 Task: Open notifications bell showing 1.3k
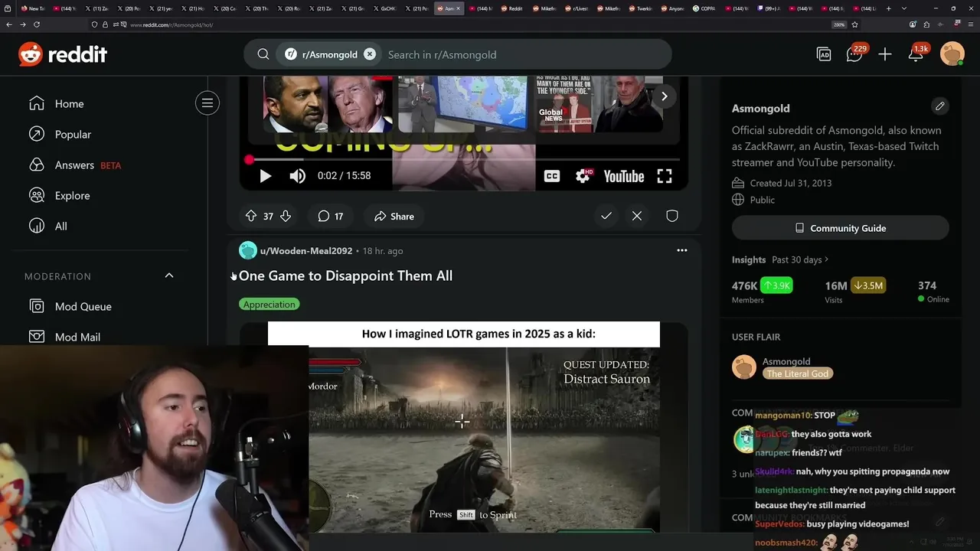[x=917, y=54]
